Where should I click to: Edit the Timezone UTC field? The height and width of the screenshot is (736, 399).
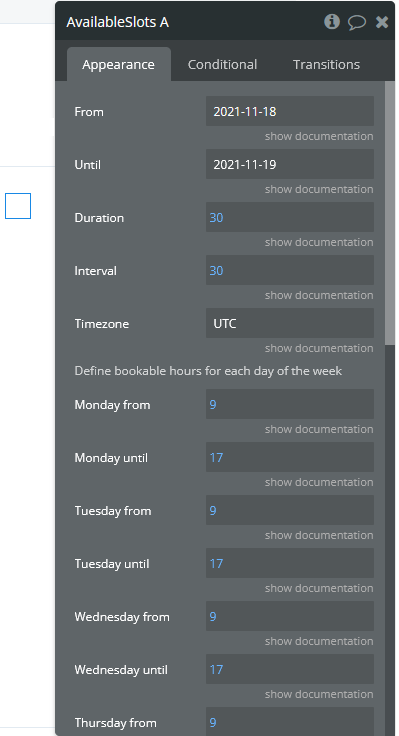point(290,323)
